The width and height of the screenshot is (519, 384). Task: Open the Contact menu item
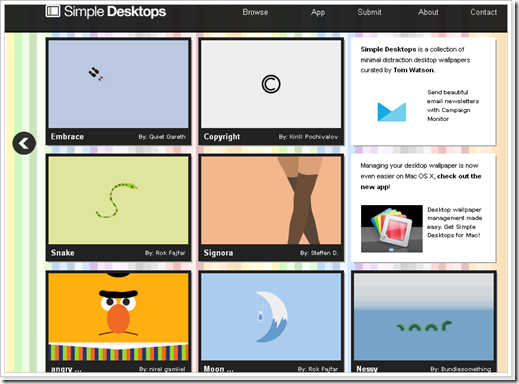[484, 12]
